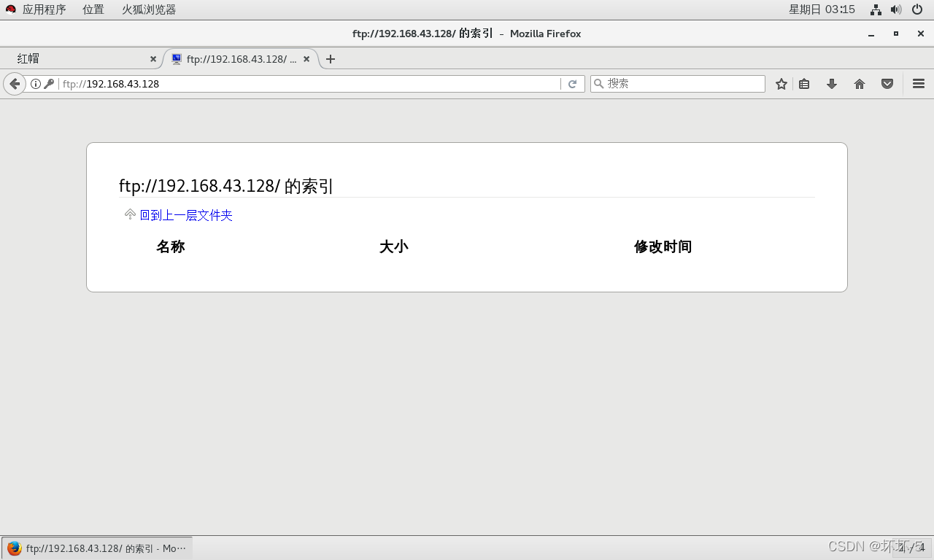Open a new tab with plus button
The image size is (934, 560).
click(331, 59)
